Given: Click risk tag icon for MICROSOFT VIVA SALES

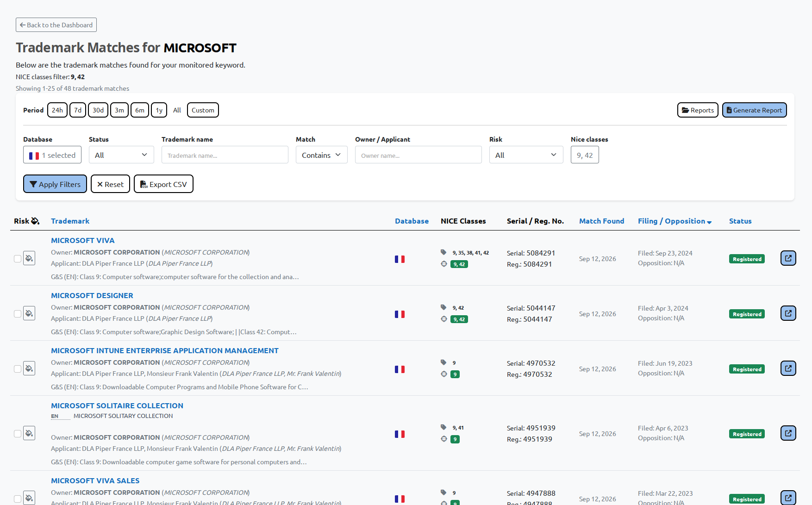Looking at the screenshot, I should 29,498.
